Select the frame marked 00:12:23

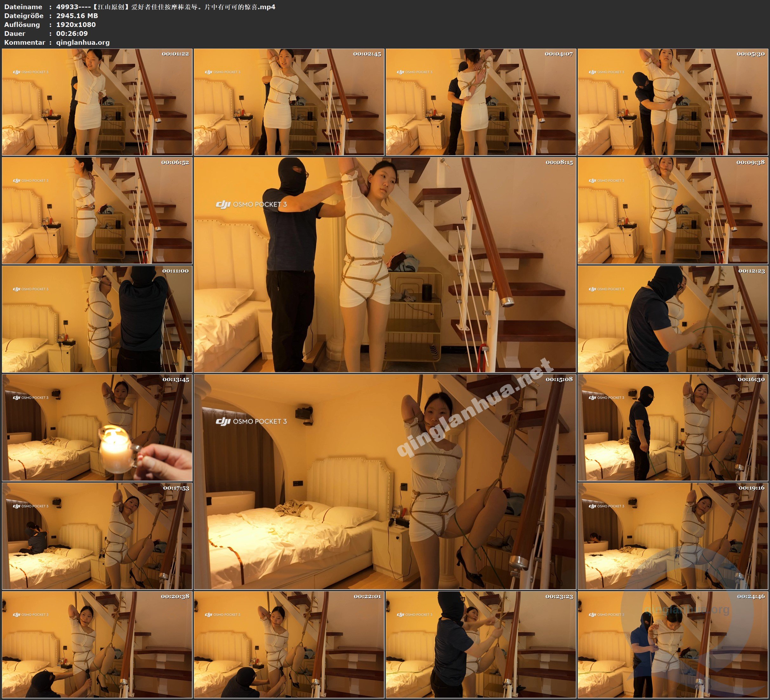click(x=673, y=319)
